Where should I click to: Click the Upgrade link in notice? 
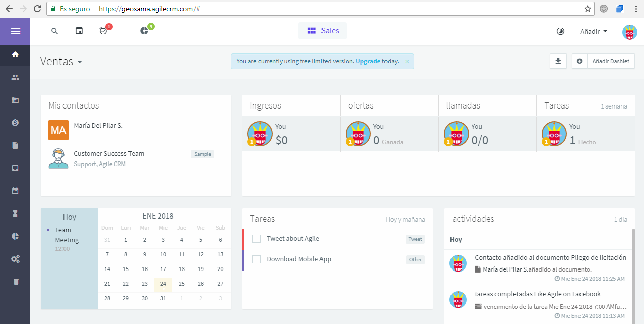(x=368, y=61)
